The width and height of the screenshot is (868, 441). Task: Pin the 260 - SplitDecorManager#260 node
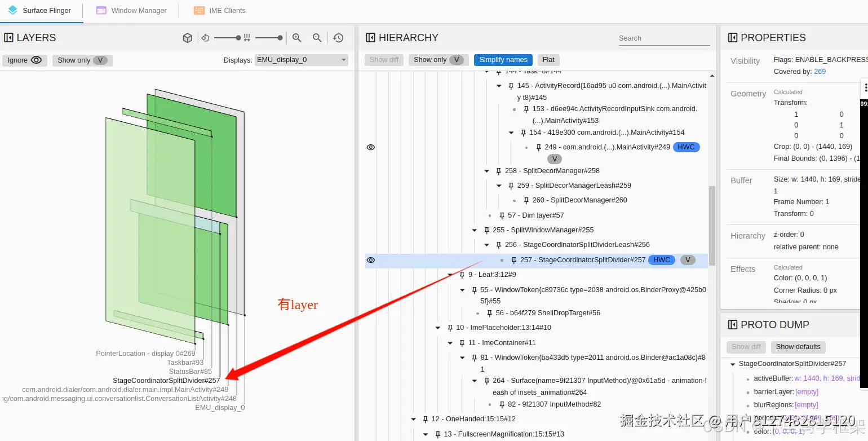526,200
